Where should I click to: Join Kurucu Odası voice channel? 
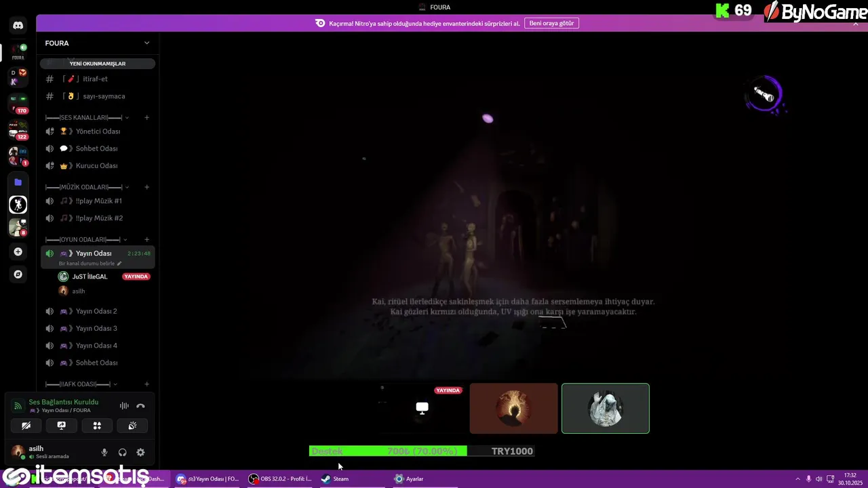click(x=98, y=165)
